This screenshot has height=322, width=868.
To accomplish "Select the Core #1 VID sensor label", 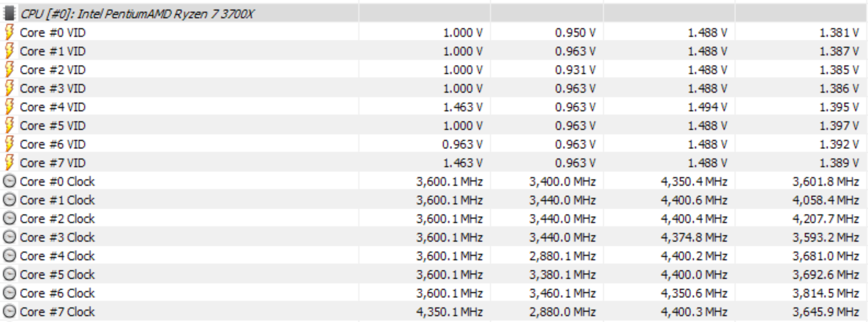I will pyautogui.click(x=53, y=51).
